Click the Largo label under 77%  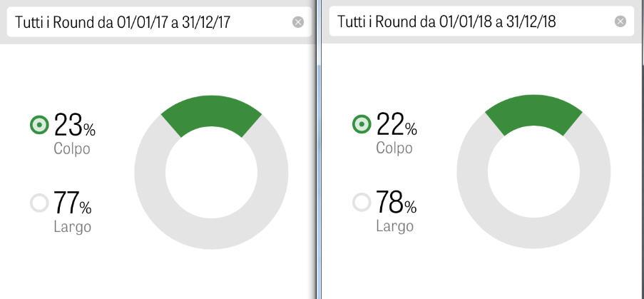click(x=72, y=227)
